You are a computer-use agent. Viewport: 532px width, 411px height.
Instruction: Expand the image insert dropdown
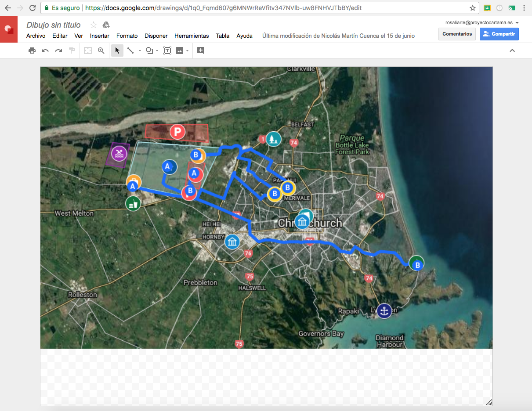188,51
